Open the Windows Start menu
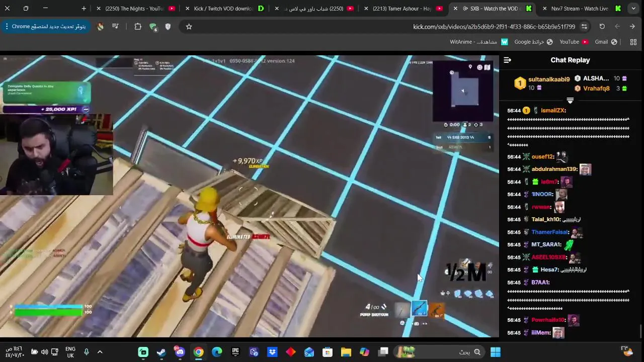This screenshot has width=644, height=362. click(x=496, y=352)
